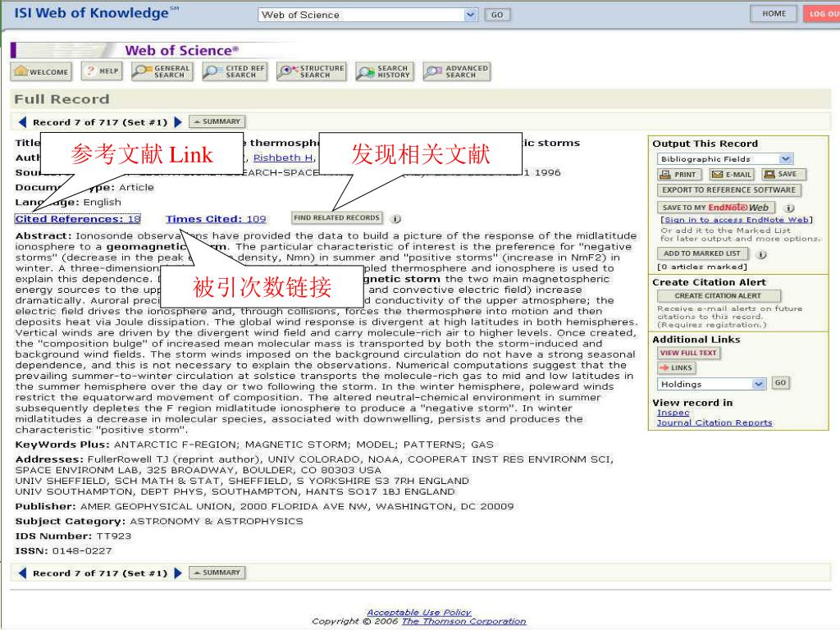840x630 pixels.
Task: Click document type value Article
Action: [x=136, y=188]
